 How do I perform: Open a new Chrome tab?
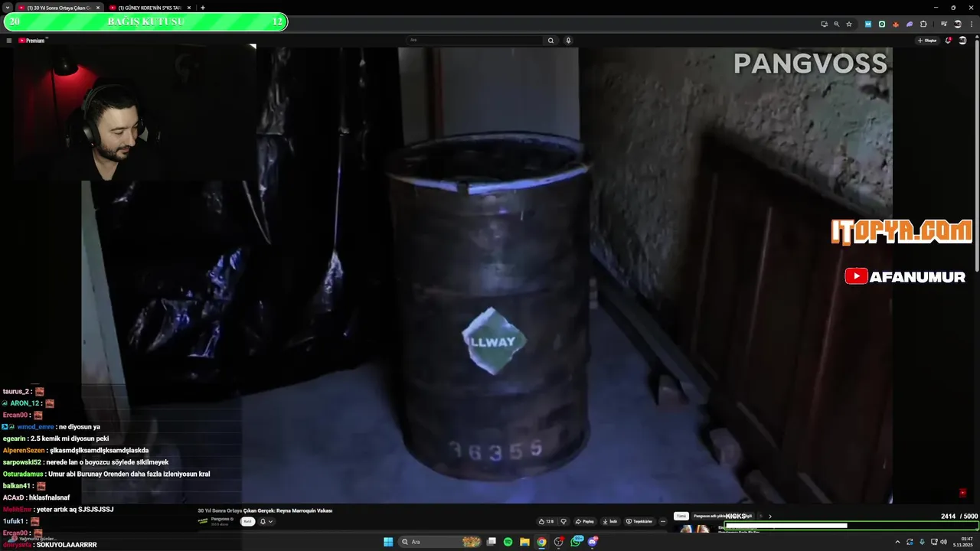pos(203,8)
